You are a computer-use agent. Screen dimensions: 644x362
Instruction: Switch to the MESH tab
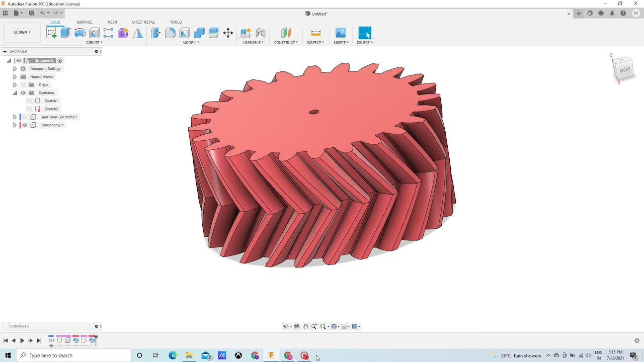112,22
